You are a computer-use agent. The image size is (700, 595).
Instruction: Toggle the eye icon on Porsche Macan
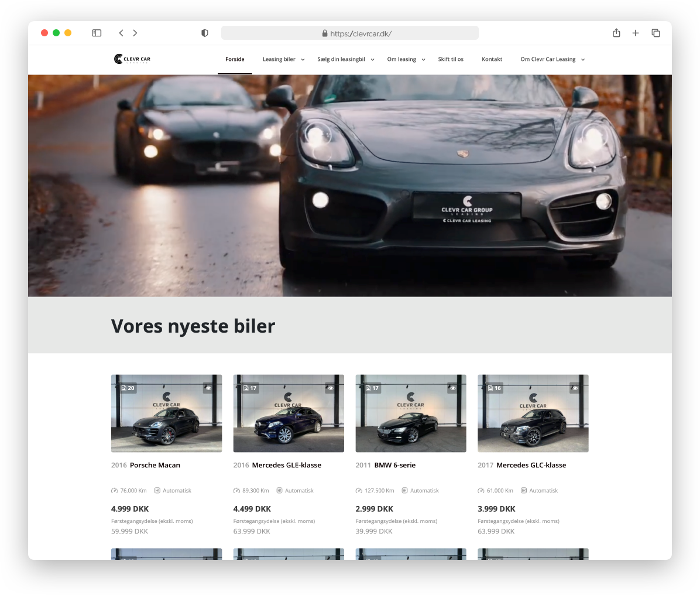point(208,388)
